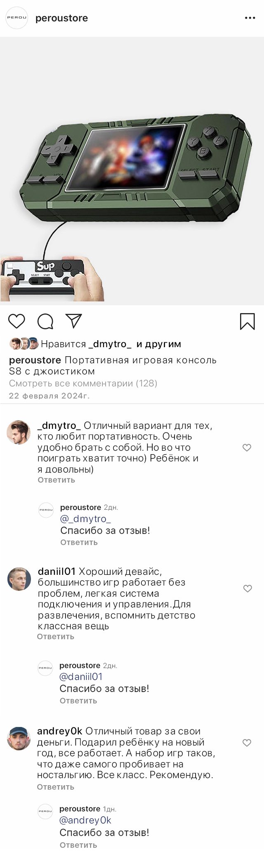
Task: Save post with the bookmark icon
Action: click(247, 321)
